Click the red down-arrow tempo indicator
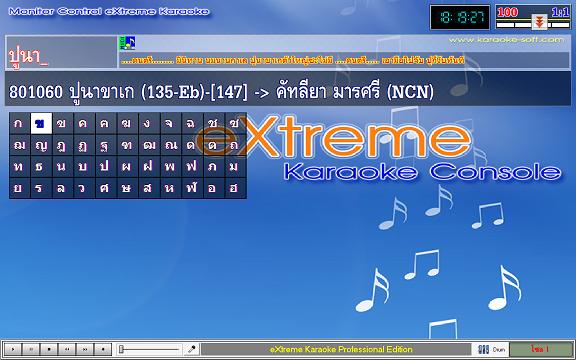 [539, 22]
